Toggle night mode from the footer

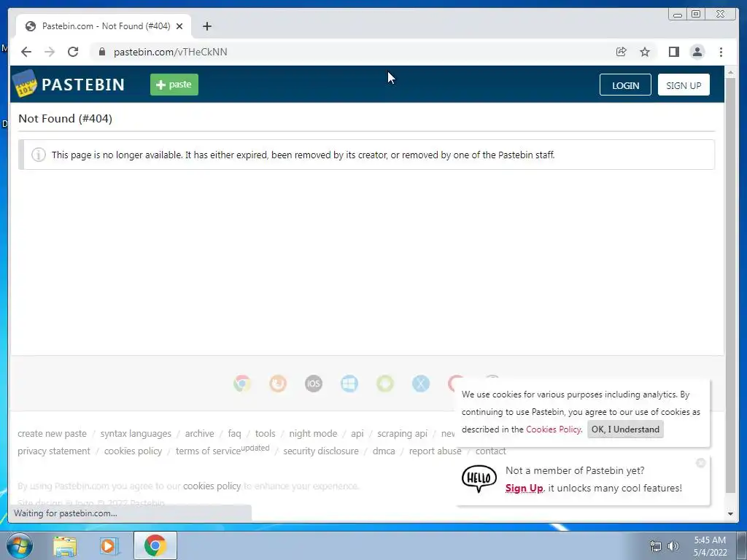[x=313, y=434]
